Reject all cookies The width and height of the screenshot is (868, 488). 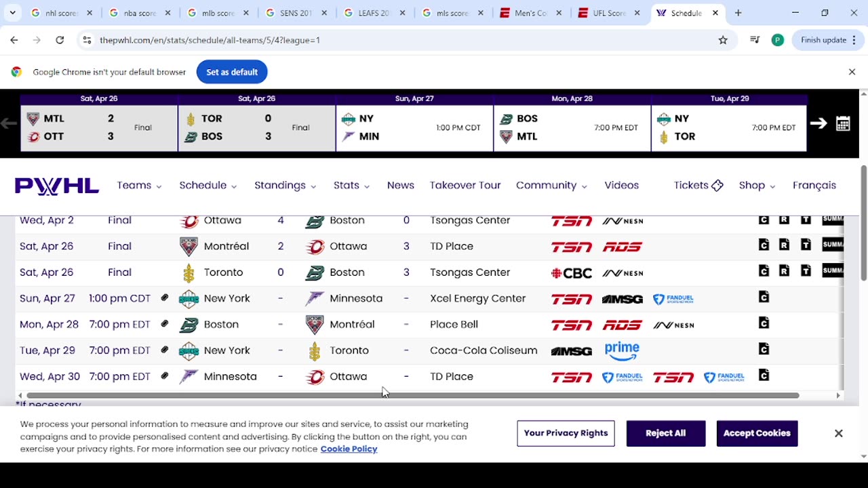(x=666, y=433)
